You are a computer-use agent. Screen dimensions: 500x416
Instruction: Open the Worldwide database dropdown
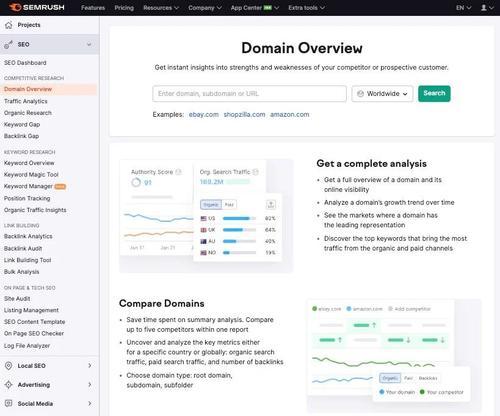tap(382, 94)
